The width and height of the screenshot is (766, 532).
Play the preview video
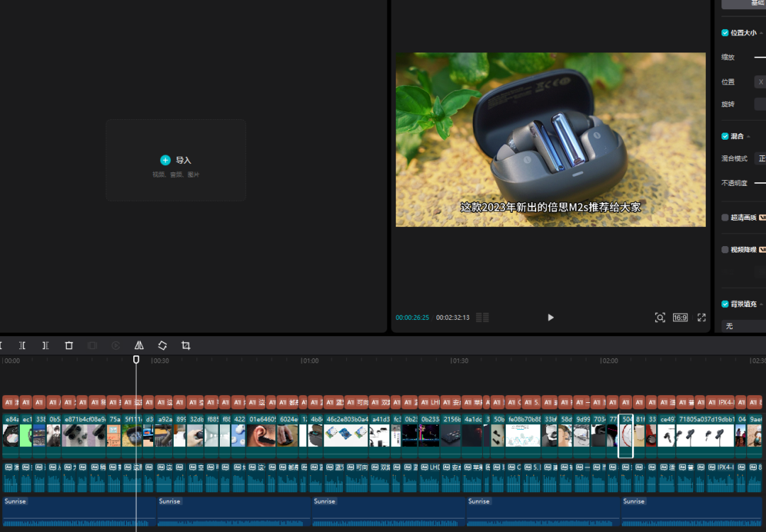(550, 318)
